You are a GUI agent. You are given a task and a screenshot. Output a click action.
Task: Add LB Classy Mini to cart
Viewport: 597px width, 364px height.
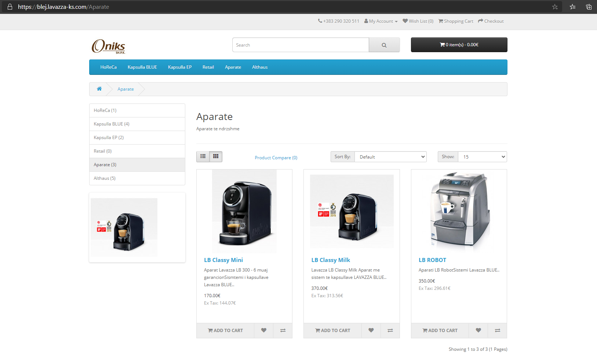225,330
